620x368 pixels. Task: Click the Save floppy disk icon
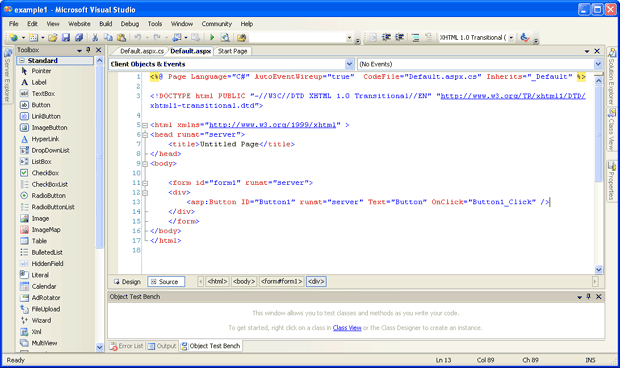(x=66, y=38)
